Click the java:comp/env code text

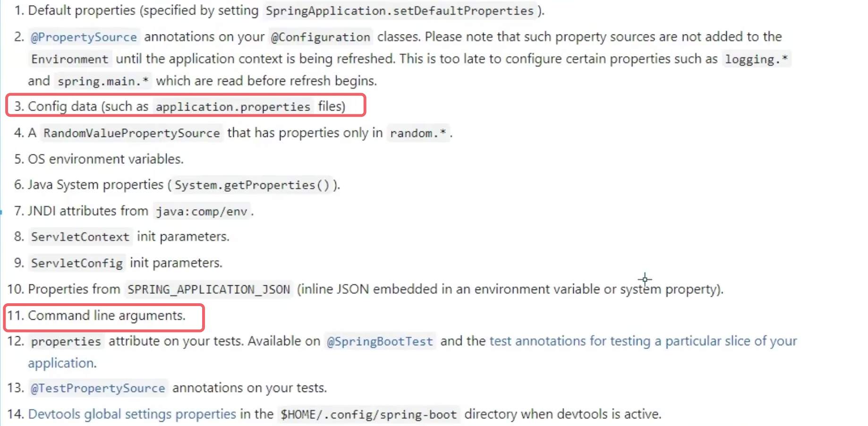(x=202, y=211)
